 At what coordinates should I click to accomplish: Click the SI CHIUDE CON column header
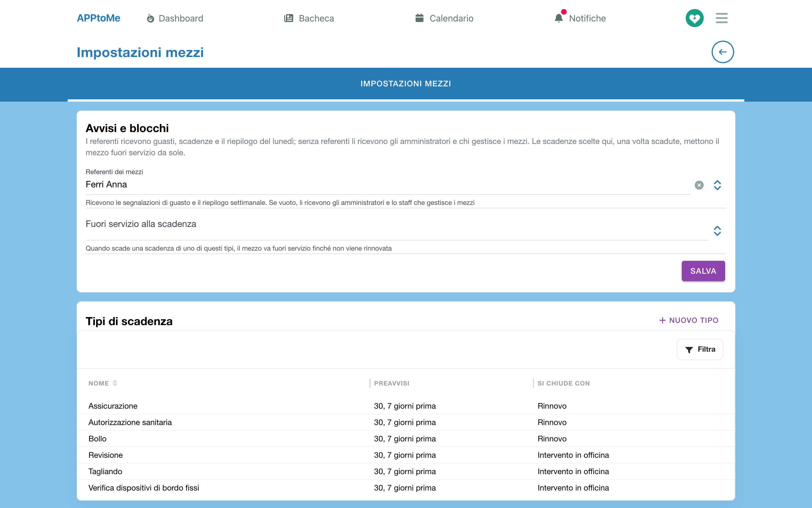tap(563, 383)
